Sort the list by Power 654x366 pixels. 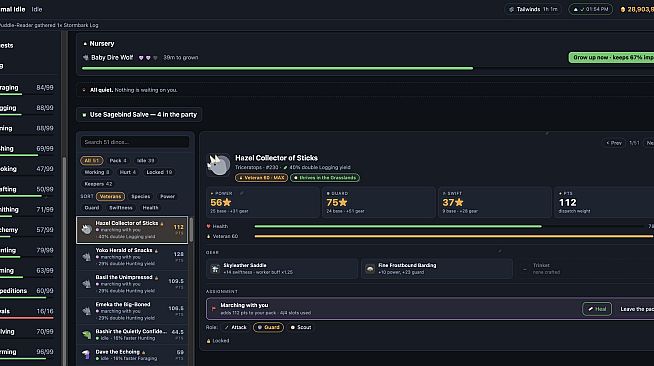click(x=168, y=196)
